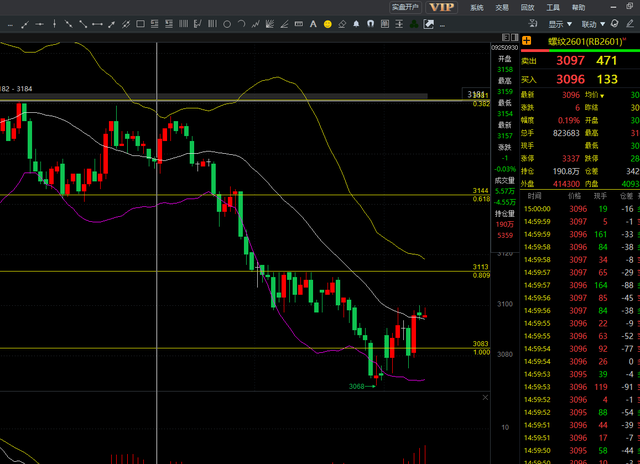Viewport: 640px width, 464px height.
Task: Select the arc drawing tool
Action: click(x=241, y=24)
